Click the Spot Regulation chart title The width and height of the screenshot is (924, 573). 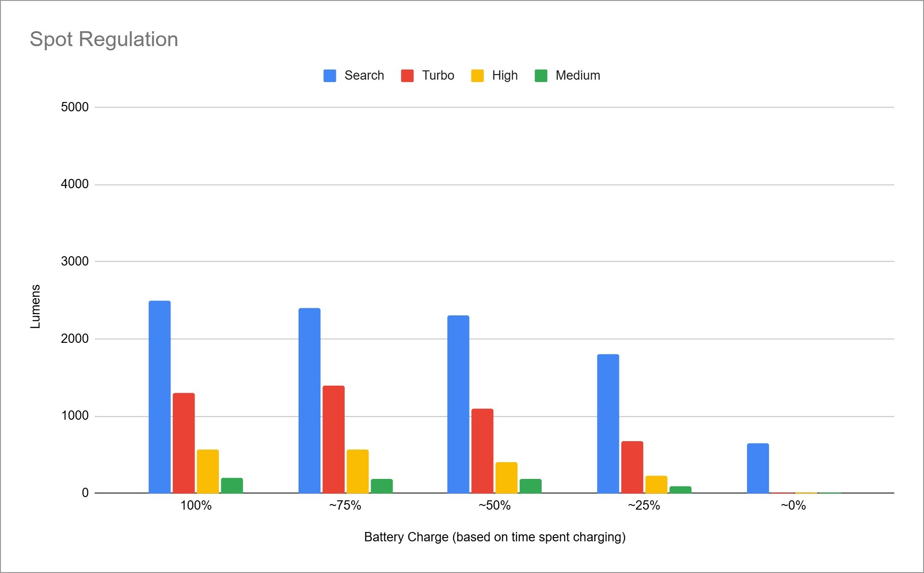tap(104, 39)
